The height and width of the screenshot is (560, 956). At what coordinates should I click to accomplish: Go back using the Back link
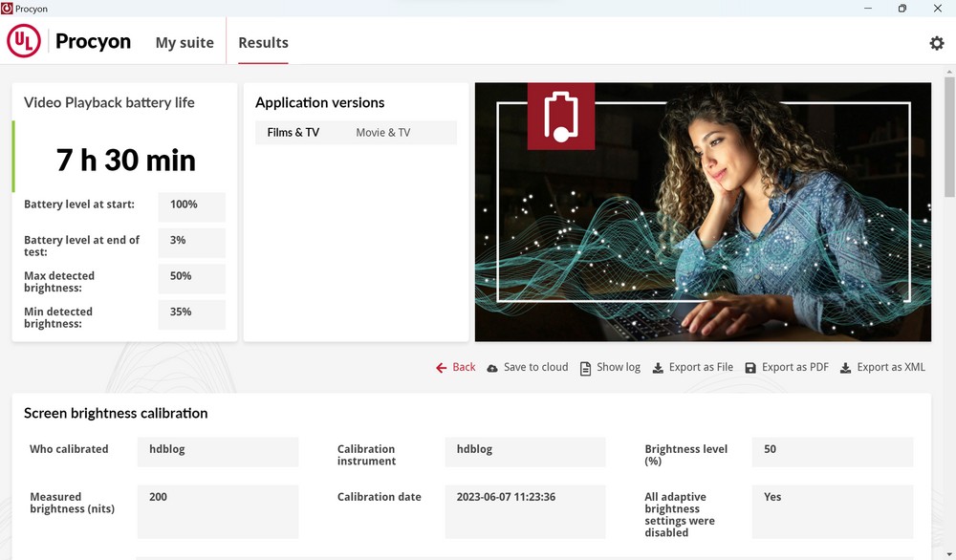(464, 367)
